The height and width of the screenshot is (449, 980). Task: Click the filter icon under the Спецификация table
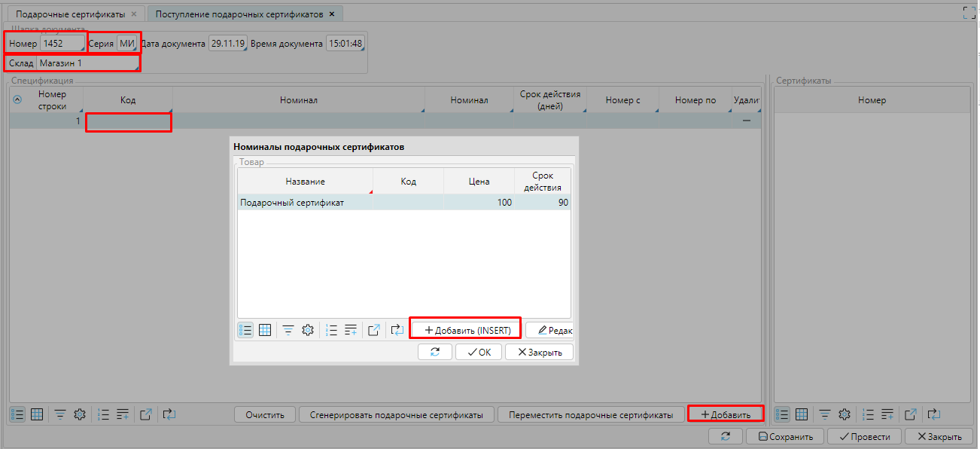click(x=59, y=414)
